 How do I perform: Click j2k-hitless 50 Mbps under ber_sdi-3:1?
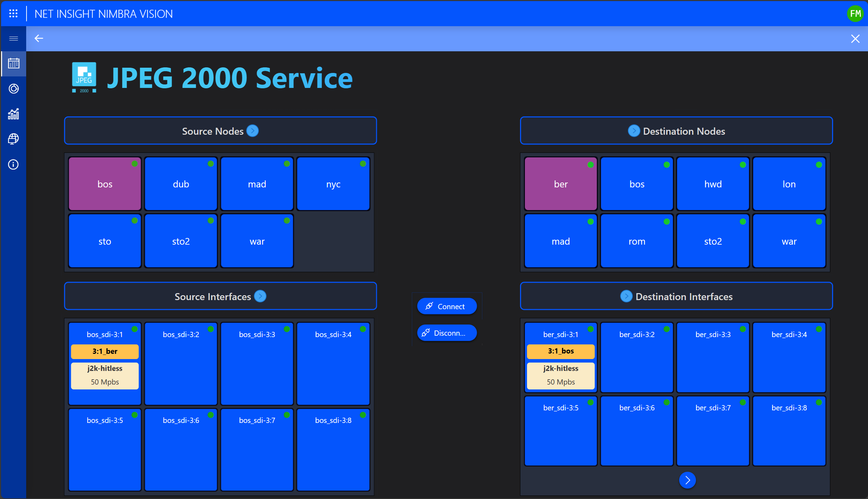[561, 375]
